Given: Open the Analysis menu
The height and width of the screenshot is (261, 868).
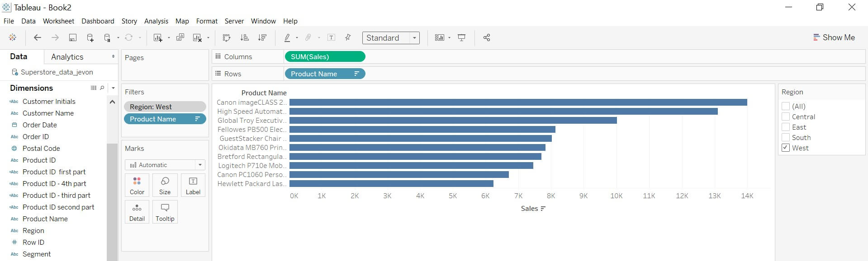Looking at the screenshot, I should (x=156, y=21).
